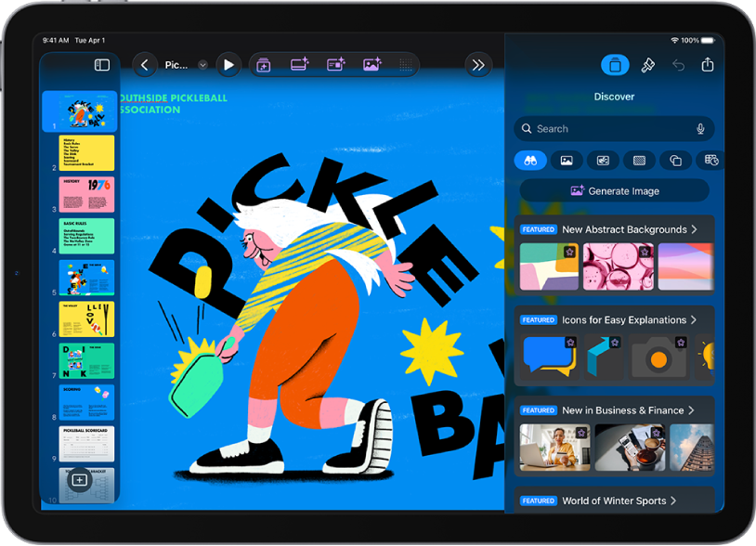756x546 pixels.
Task: Start voice dictation in the search field
Action: [x=701, y=128]
